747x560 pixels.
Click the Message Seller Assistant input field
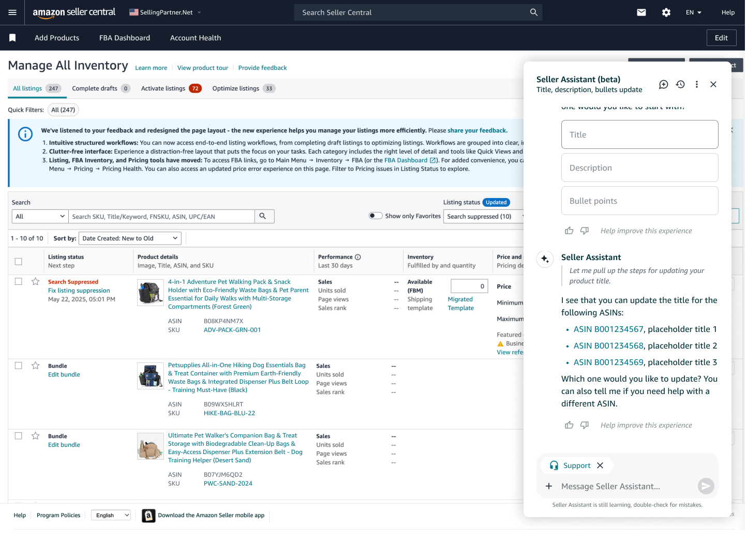[626, 487]
